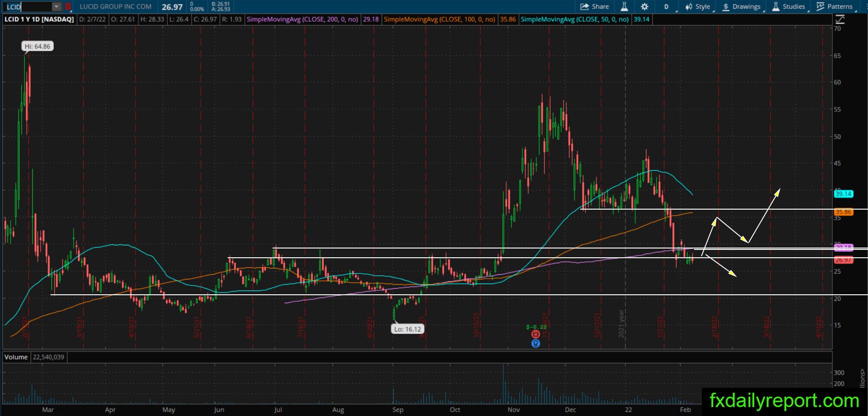Open the flask icon beside Share
Viewport: 868px width, 416px height.
[x=624, y=6]
